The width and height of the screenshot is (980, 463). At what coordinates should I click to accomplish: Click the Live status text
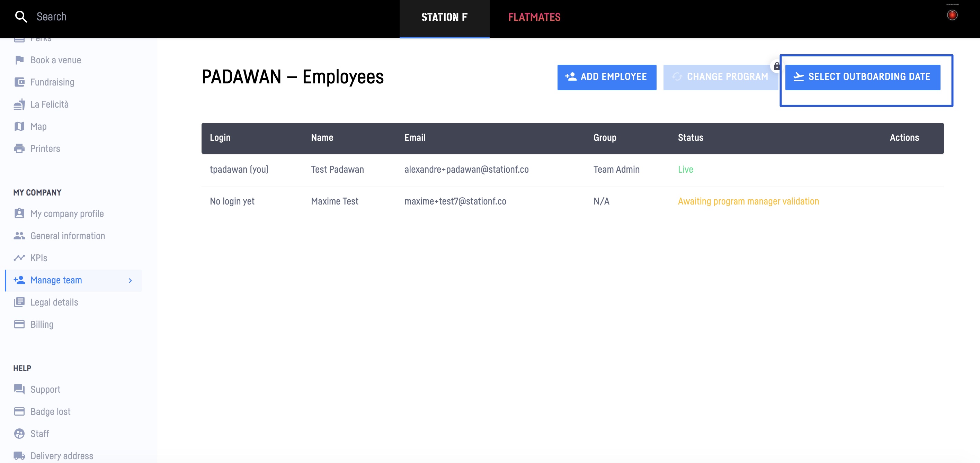pos(686,170)
